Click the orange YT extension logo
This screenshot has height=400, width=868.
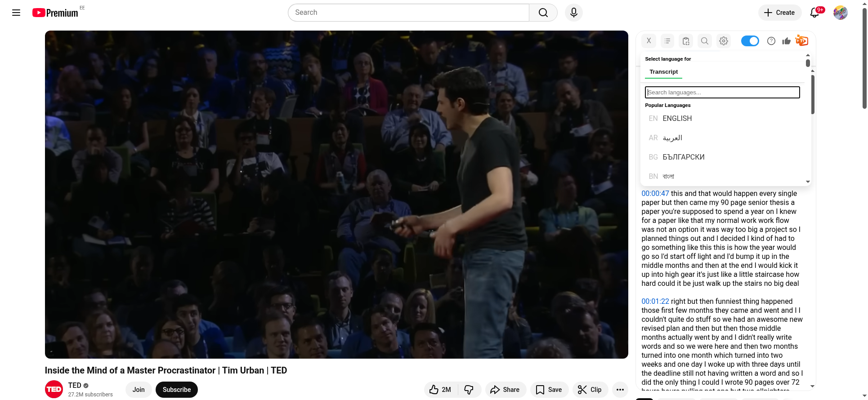click(801, 41)
